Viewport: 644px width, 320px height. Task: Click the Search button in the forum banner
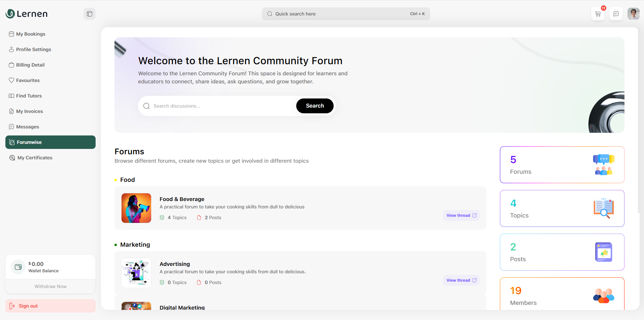click(x=314, y=106)
